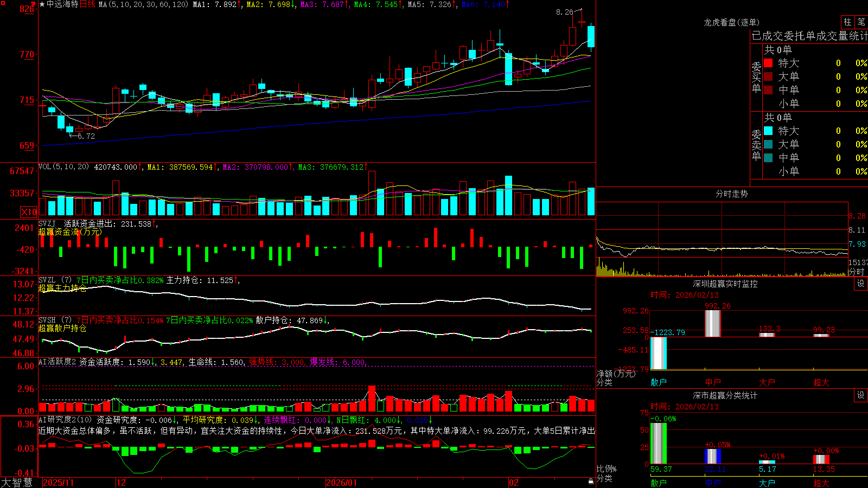Open the SVZJ indicator label
Viewport: 868px width, 488px height.
click(47, 224)
